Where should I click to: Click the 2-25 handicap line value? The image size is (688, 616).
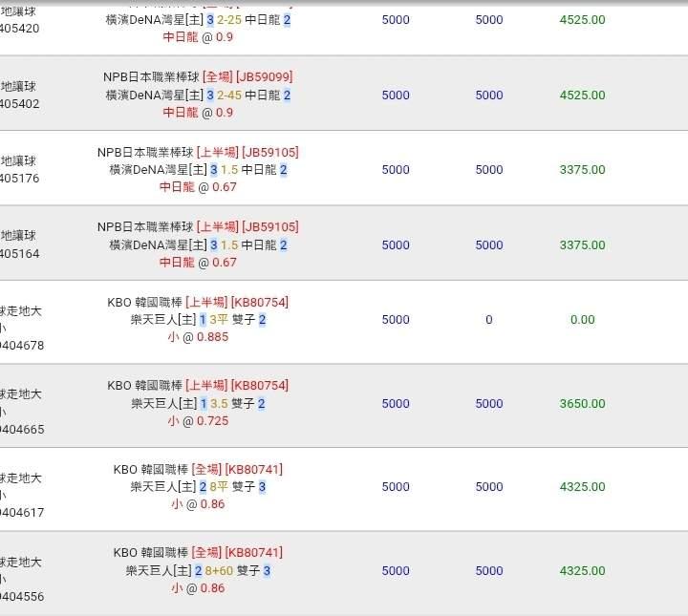229,19
